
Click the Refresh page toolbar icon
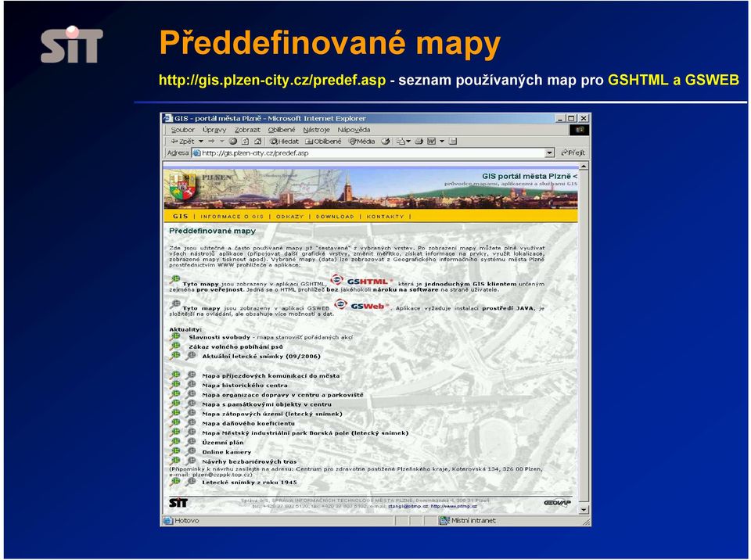(245, 142)
